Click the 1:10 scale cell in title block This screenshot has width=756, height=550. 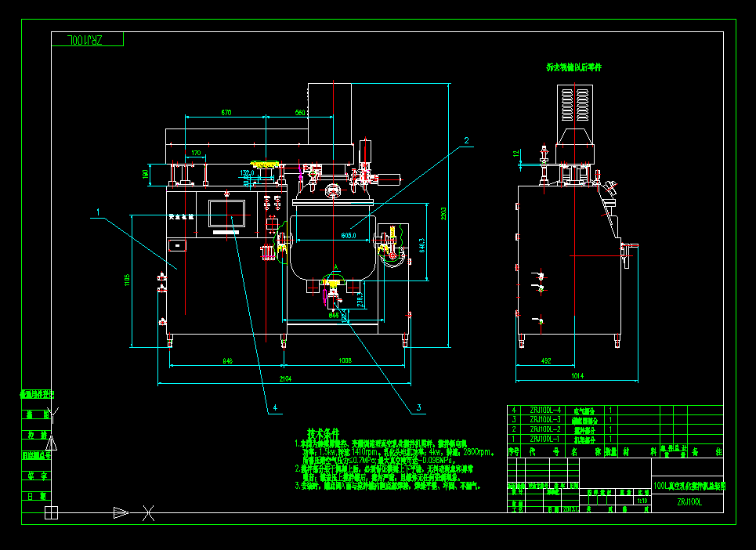642,501
